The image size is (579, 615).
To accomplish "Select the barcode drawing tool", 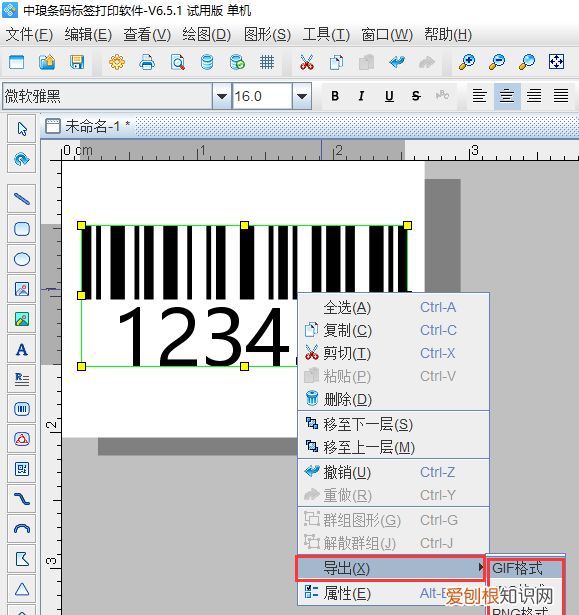I will pyautogui.click(x=22, y=409).
